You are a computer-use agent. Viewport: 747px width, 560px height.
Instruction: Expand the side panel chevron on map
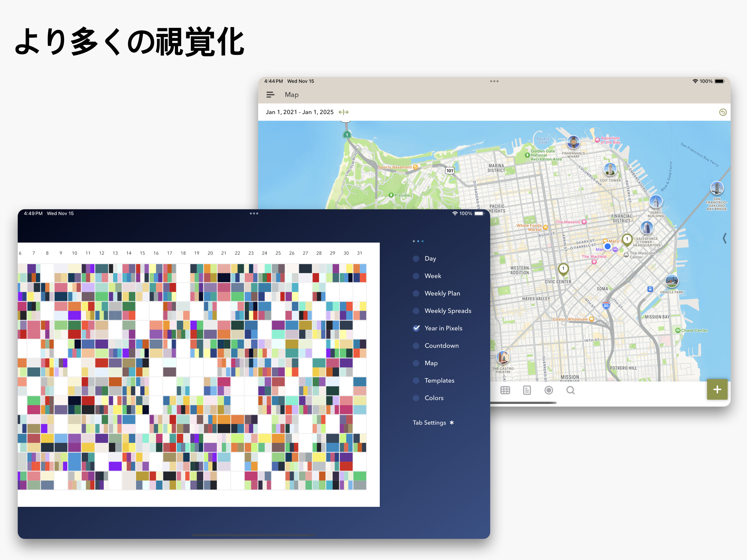pyautogui.click(x=724, y=238)
